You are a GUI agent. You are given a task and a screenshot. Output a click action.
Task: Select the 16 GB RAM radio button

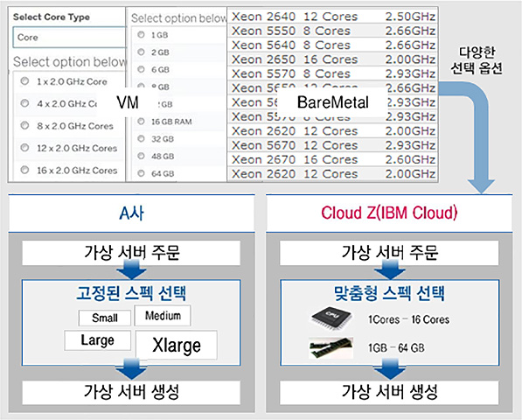pyautogui.click(x=141, y=122)
